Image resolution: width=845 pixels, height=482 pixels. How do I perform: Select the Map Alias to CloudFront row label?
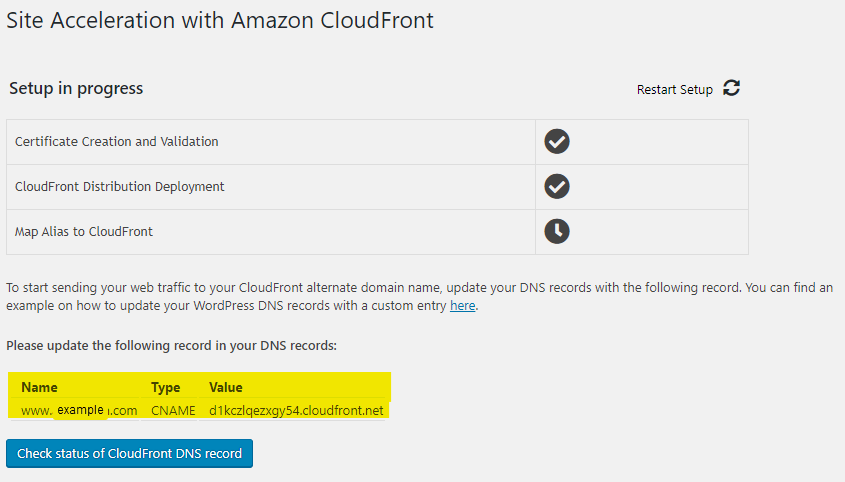click(84, 231)
